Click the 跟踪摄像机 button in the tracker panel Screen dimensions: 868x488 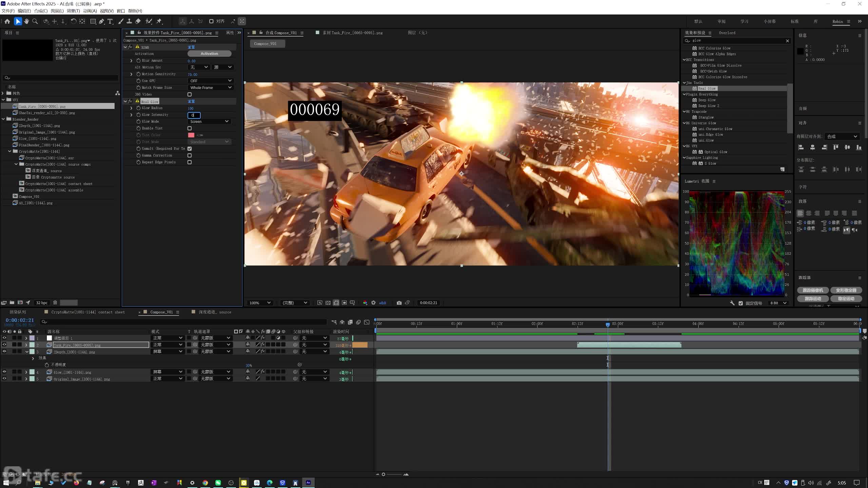813,290
